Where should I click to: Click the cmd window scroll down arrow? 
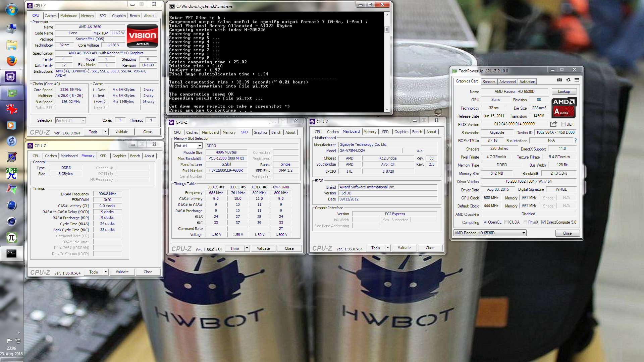(x=387, y=110)
